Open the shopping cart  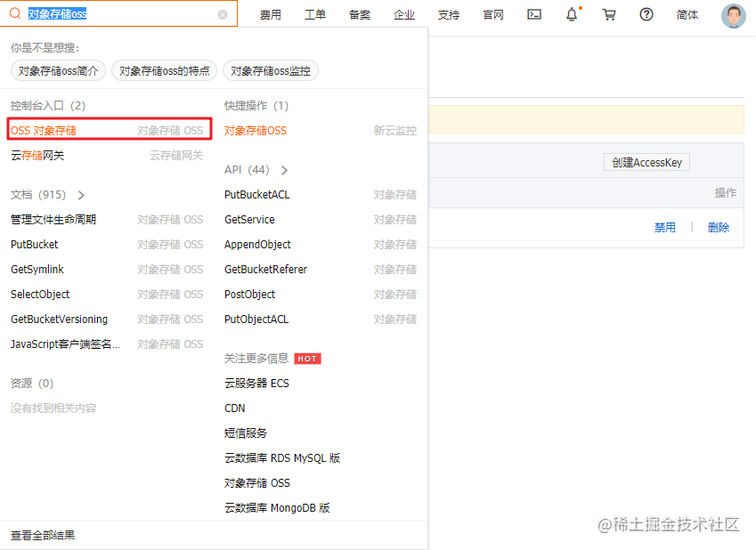point(609,14)
